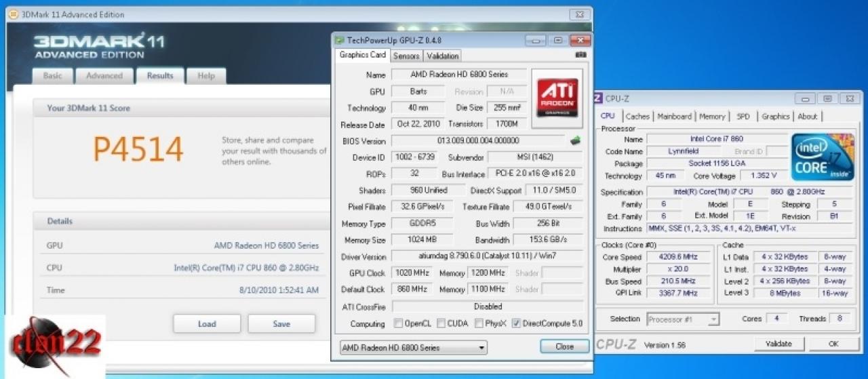868x379 pixels.
Task: Uncheck the DirectCompute 5.0 checkbox
Action: (x=517, y=323)
